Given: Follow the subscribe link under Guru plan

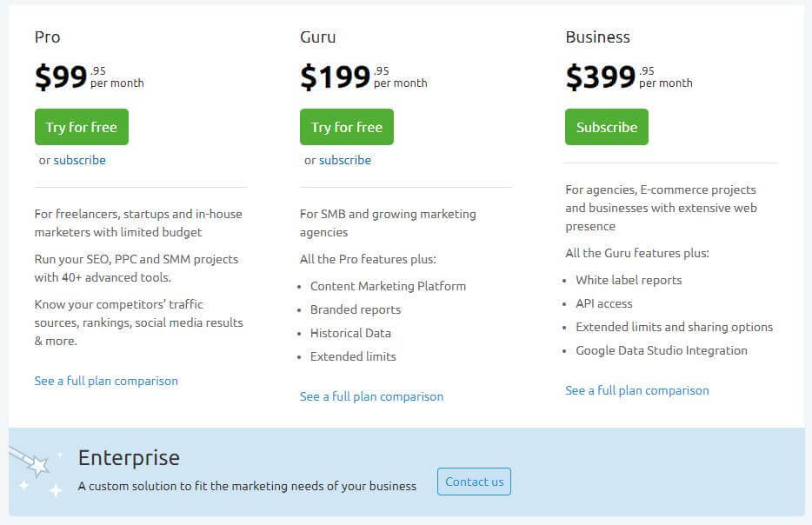Looking at the screenshot, I should (x=345, y=160).
